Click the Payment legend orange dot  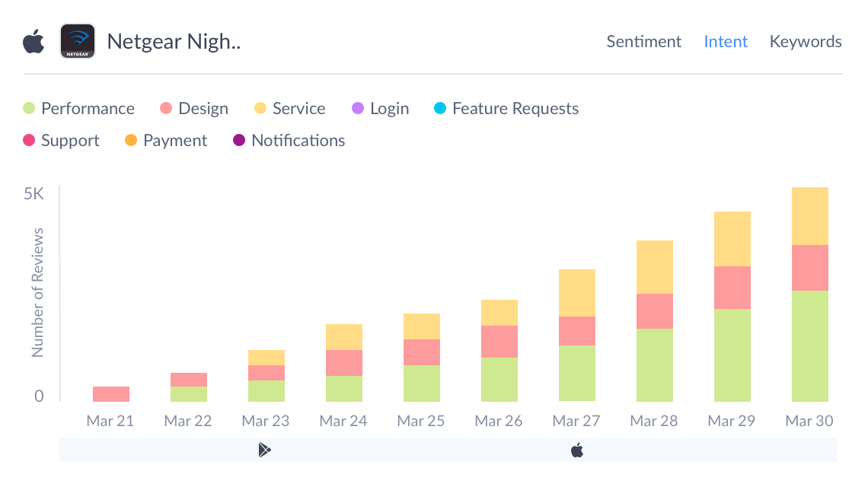coord(131,141)
